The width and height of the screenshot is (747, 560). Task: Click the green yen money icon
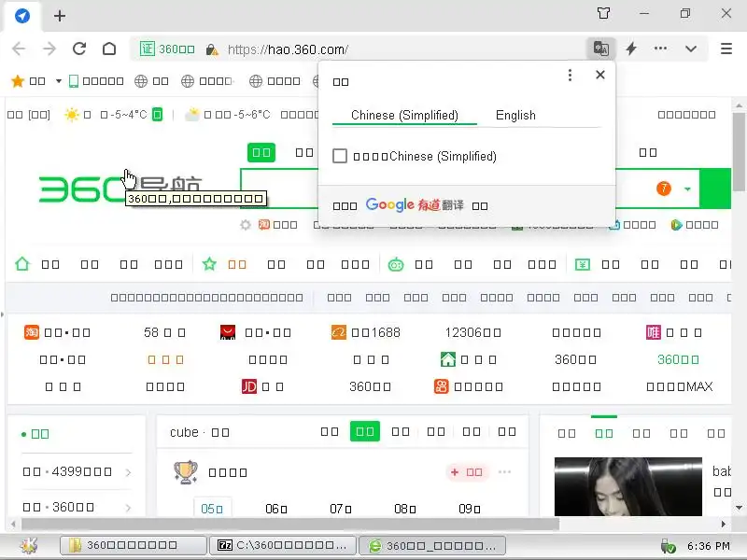point(582,264)
